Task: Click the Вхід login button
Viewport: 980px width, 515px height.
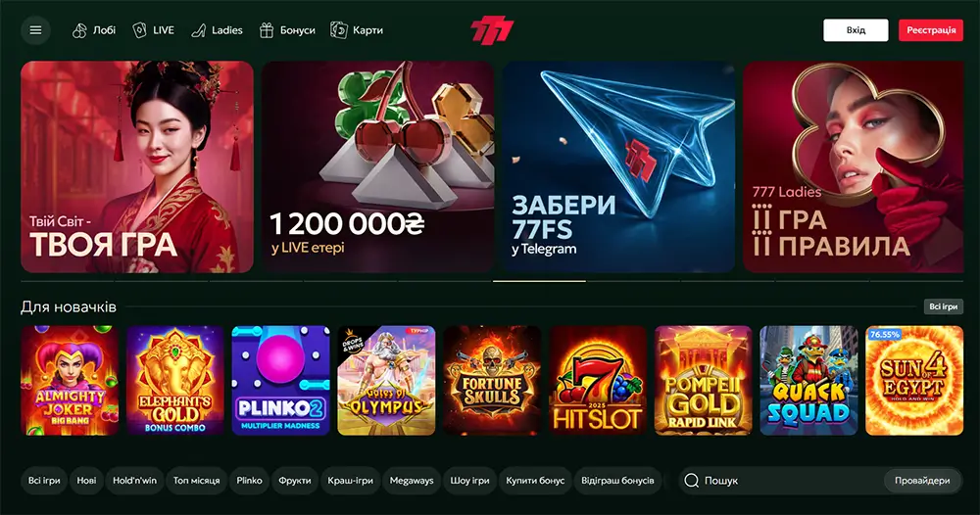Action: click(x=856, y=30)
